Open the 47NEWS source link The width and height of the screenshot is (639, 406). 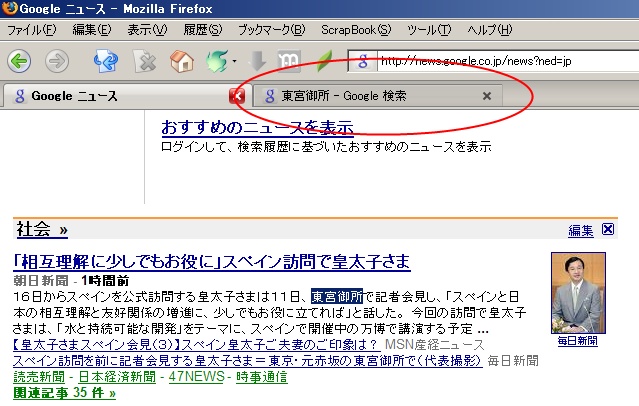tap(196, 377)
